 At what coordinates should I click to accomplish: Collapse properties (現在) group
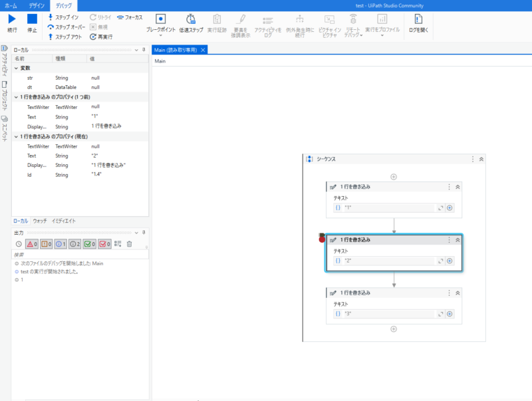(x=16, y=136)
